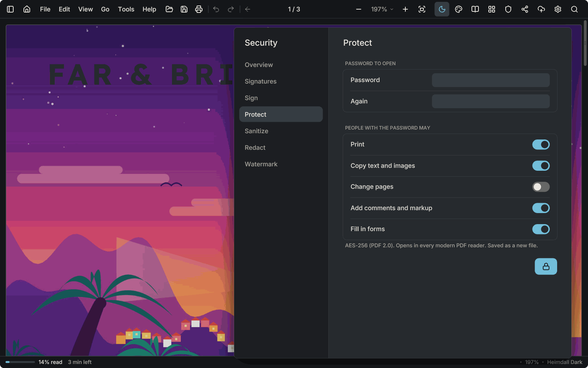Open the Watermark section

click(281, 164)
